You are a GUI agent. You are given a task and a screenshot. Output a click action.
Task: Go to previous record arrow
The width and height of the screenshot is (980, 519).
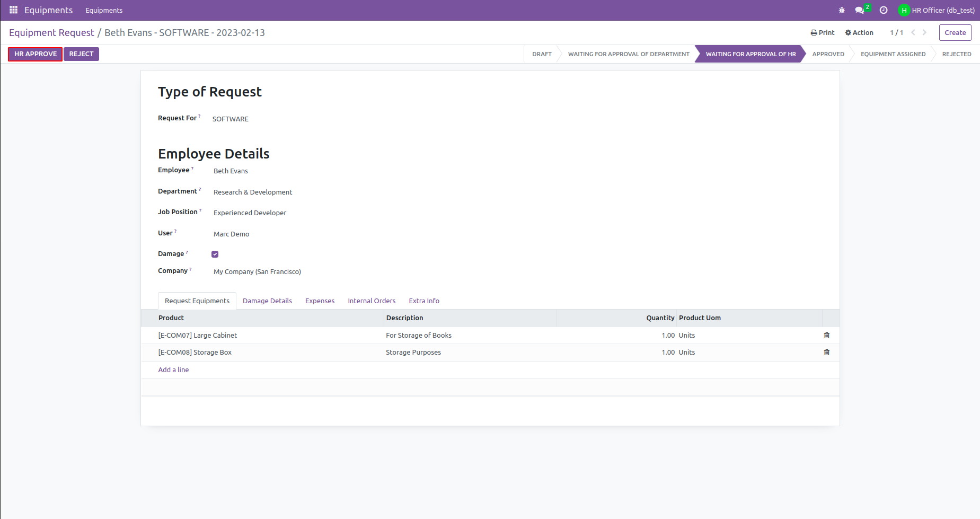tap(913, 32)
